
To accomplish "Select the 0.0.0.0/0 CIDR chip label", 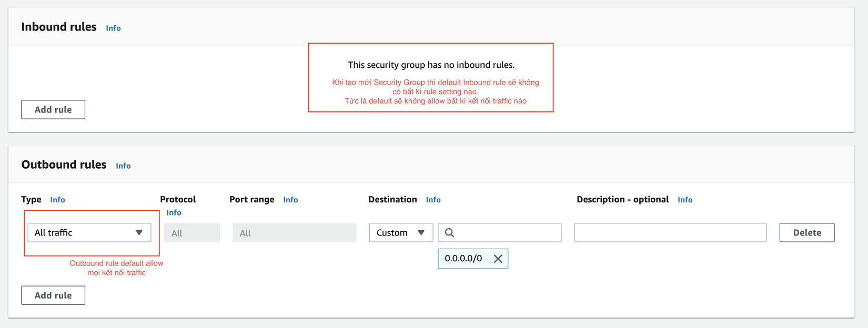I will [463, 259].
